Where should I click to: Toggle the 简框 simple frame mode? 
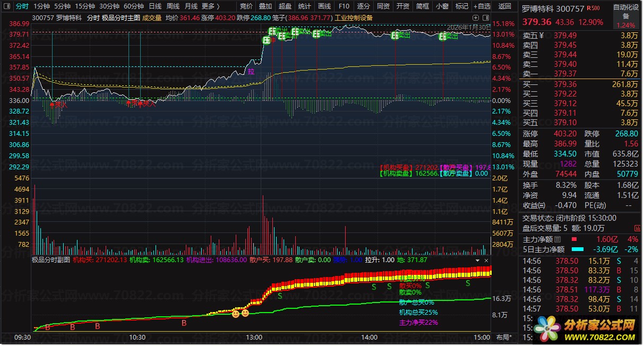(x=423, y=6)
